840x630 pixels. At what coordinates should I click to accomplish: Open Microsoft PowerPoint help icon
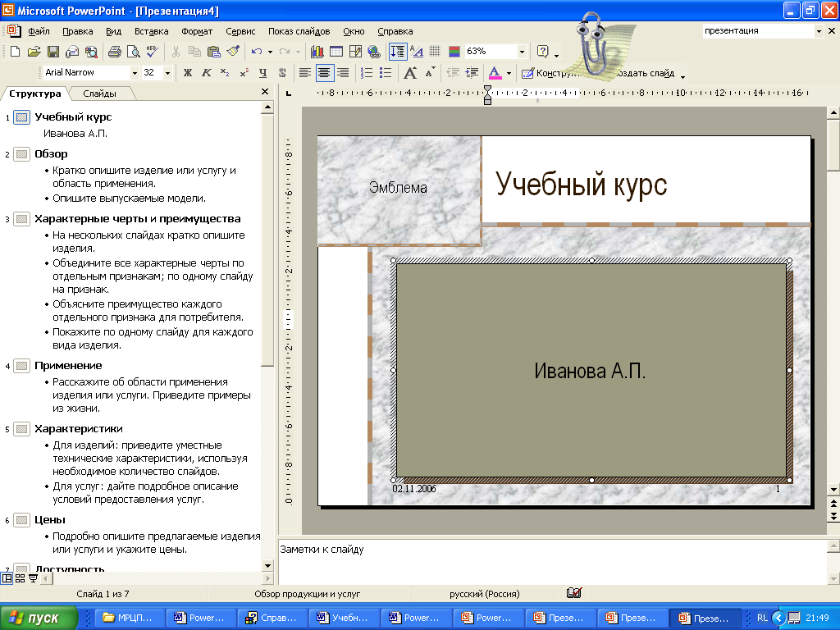(543, 52)
